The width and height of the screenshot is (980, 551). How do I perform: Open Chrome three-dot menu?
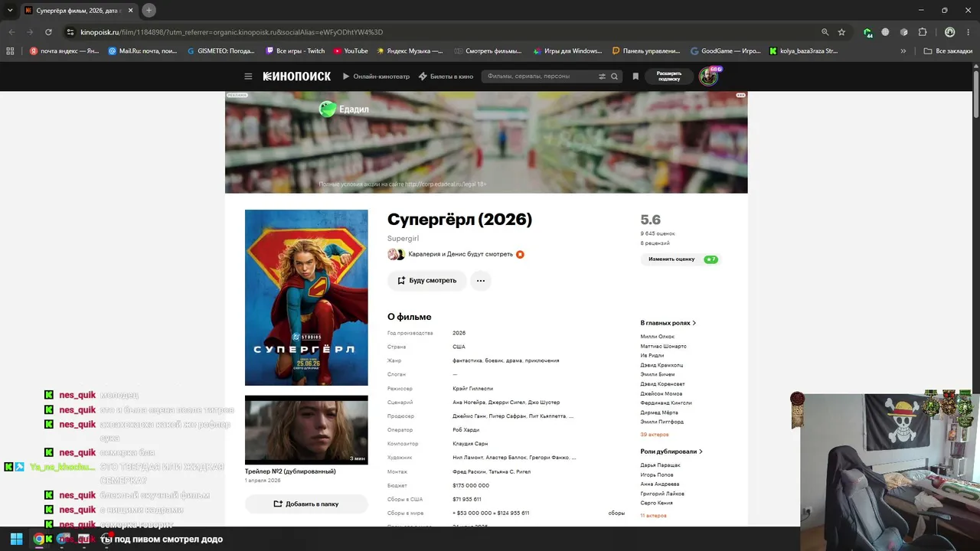(x=969, y=32)
